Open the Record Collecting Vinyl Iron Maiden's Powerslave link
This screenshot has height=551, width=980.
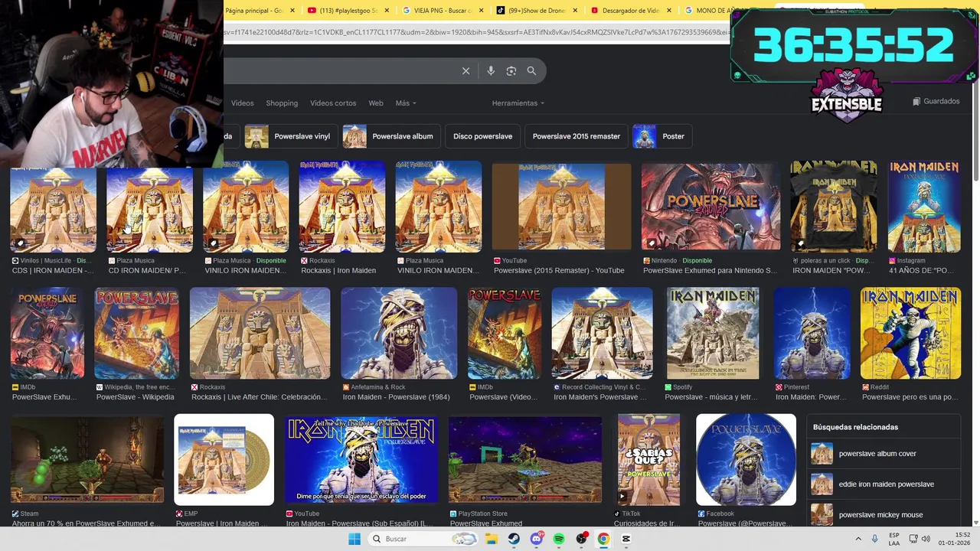coord(599,397)
